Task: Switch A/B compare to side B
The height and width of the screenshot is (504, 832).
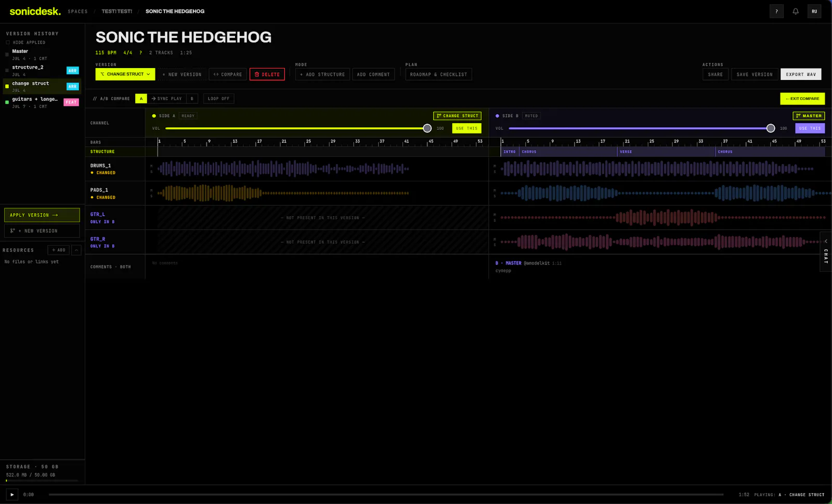Action: pos(192,99)
